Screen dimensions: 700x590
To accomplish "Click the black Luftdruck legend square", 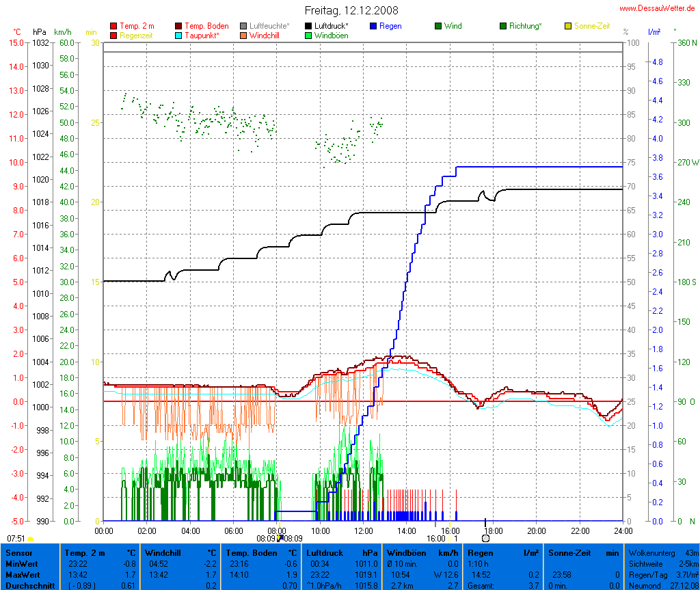I will click(x=308, y=26).
